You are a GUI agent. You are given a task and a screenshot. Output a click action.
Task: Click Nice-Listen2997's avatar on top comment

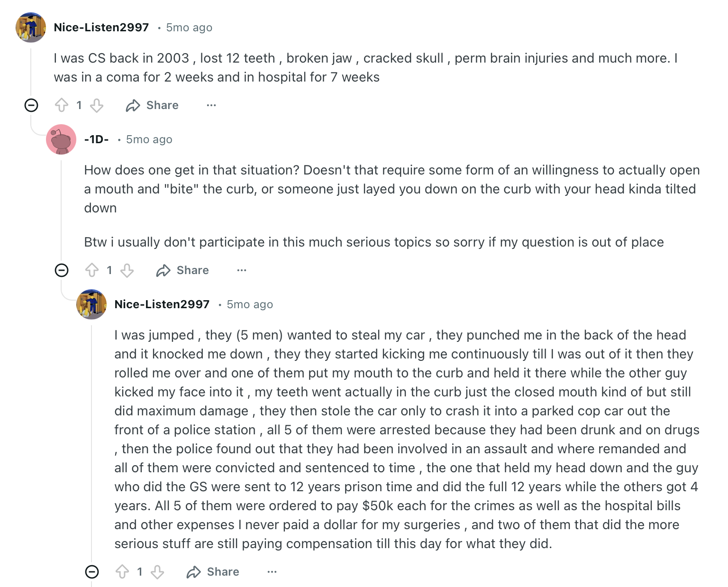pos(31,28)
